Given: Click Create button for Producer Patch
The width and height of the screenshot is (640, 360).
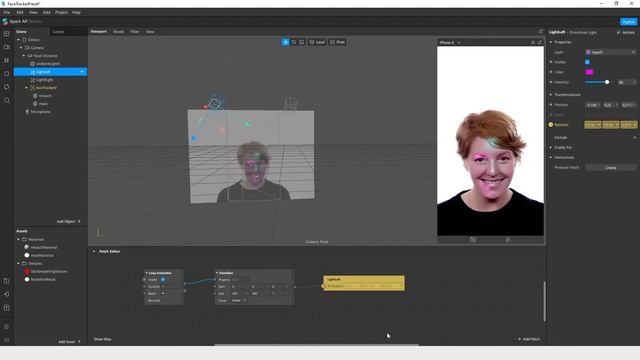Looking at the screenshot, I should 611,168.
